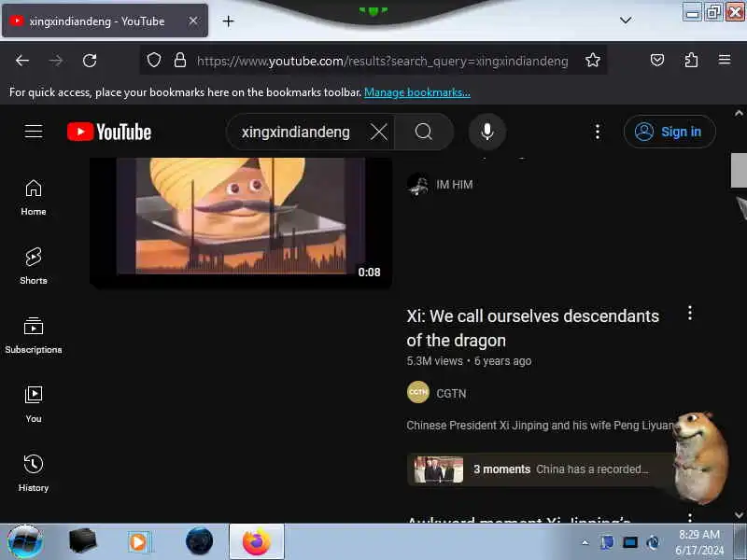Start voice search with the microphone

(486, 132)
